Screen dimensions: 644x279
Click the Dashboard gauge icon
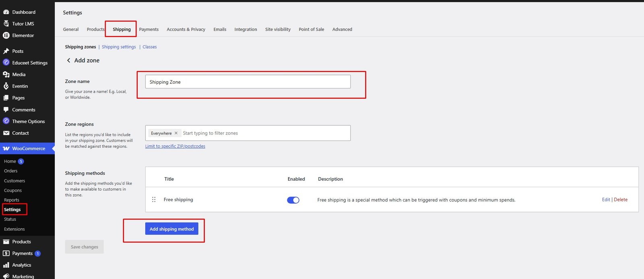point(6,12)
